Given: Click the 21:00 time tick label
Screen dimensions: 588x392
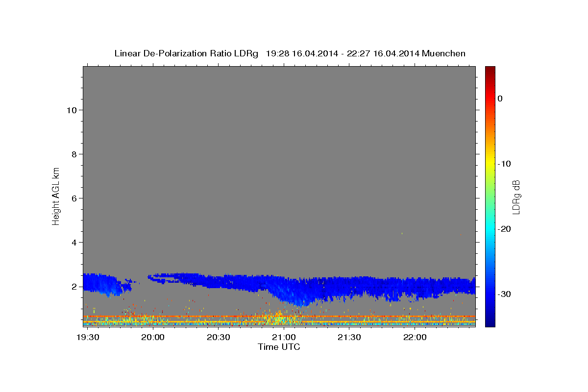Looking at the screenshot, I should (x=284, y=338).
